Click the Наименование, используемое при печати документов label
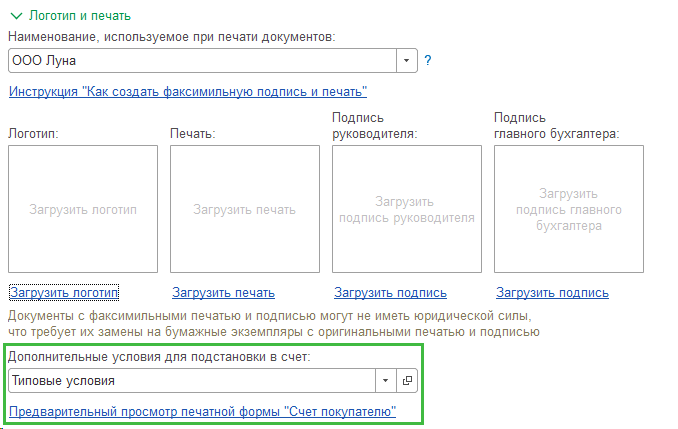Viewport: 678px width, 429px height. point(172,36)
